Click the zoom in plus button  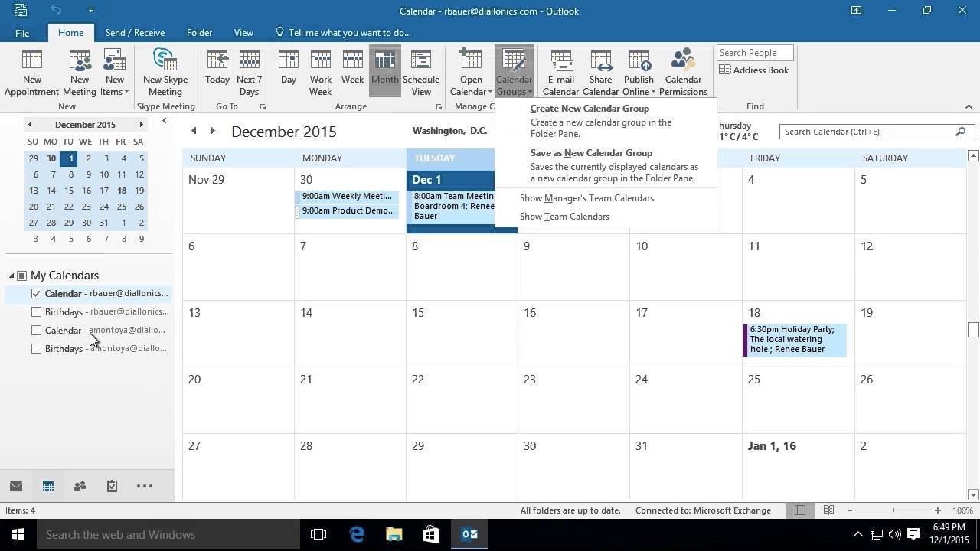click(938, 510)
